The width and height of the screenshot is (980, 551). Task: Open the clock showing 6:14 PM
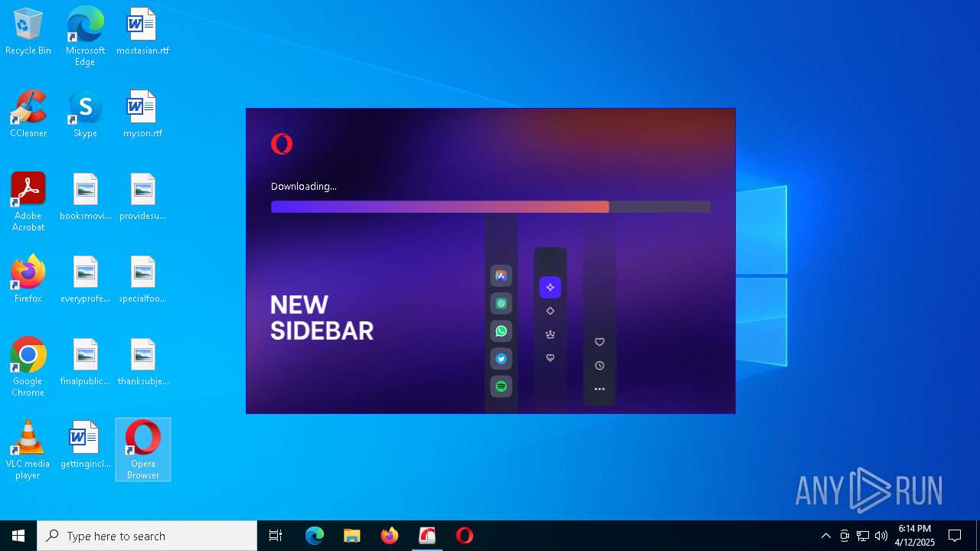pos(915,536)
